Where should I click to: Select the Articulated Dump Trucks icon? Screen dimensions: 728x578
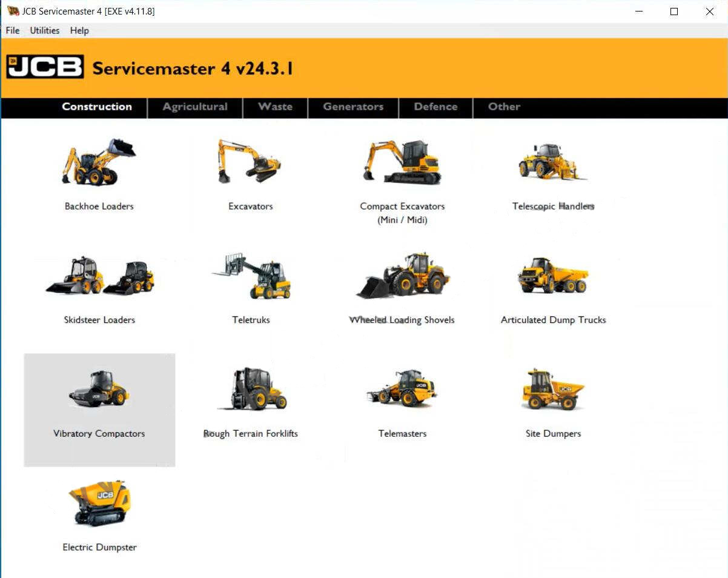553,276
